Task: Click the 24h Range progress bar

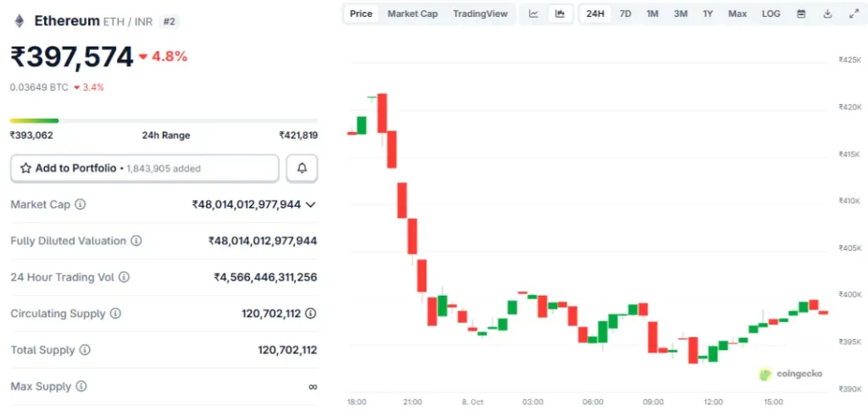Action: click(164, 120)
